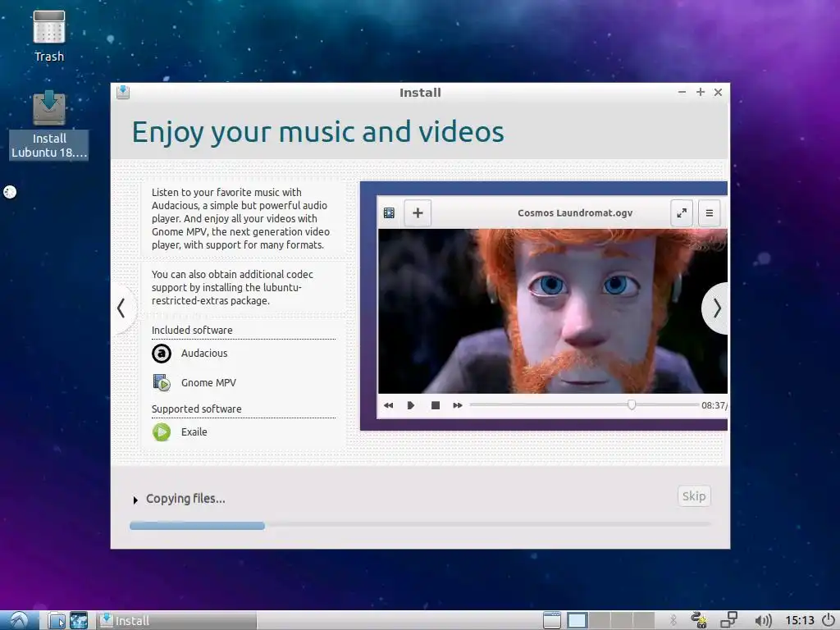Screen dimensions: 840x630
Task: Click the Exaile play icon
Action: coord(162,431)
